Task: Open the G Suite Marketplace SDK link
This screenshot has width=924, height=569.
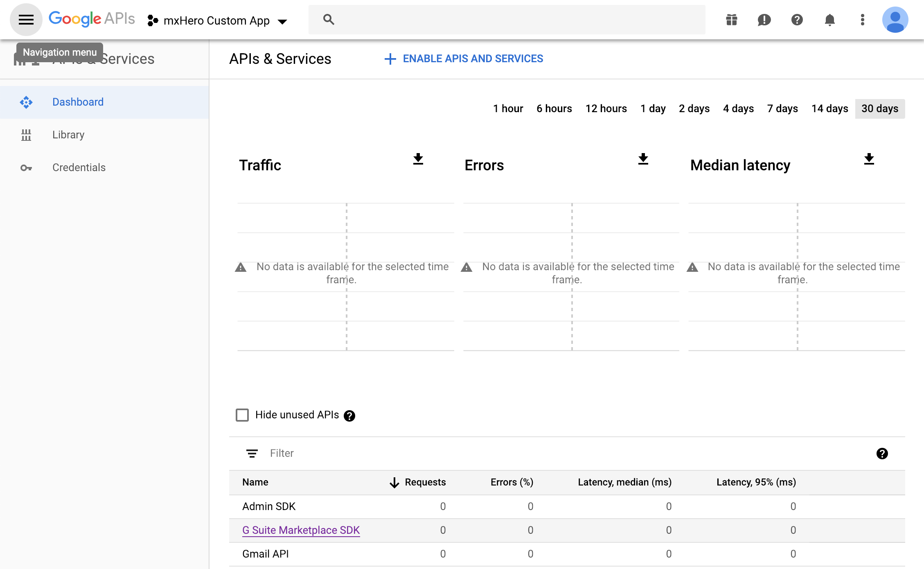Action: 301,530
